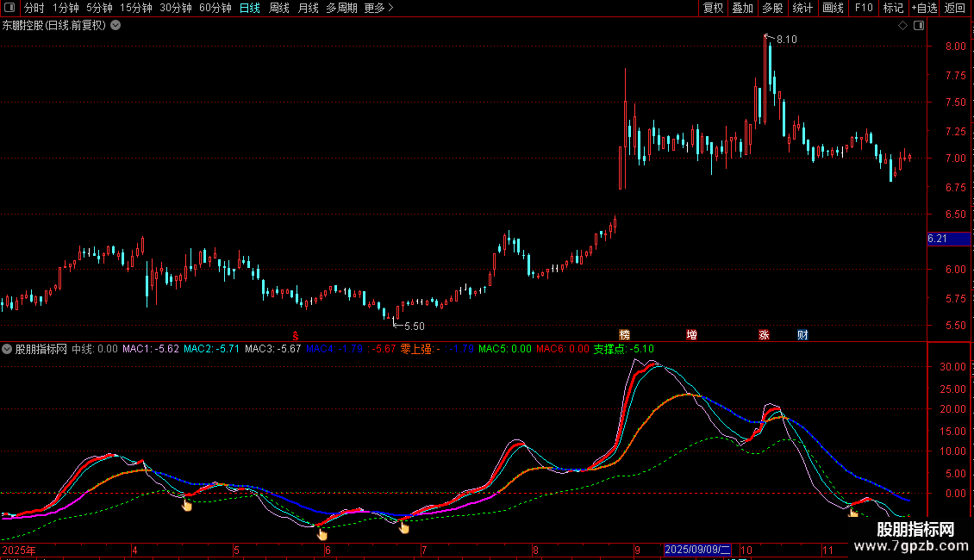The height and width of the screenshot is (560, 974).
Task: Click the 复权 button
Action: [713, 8]
